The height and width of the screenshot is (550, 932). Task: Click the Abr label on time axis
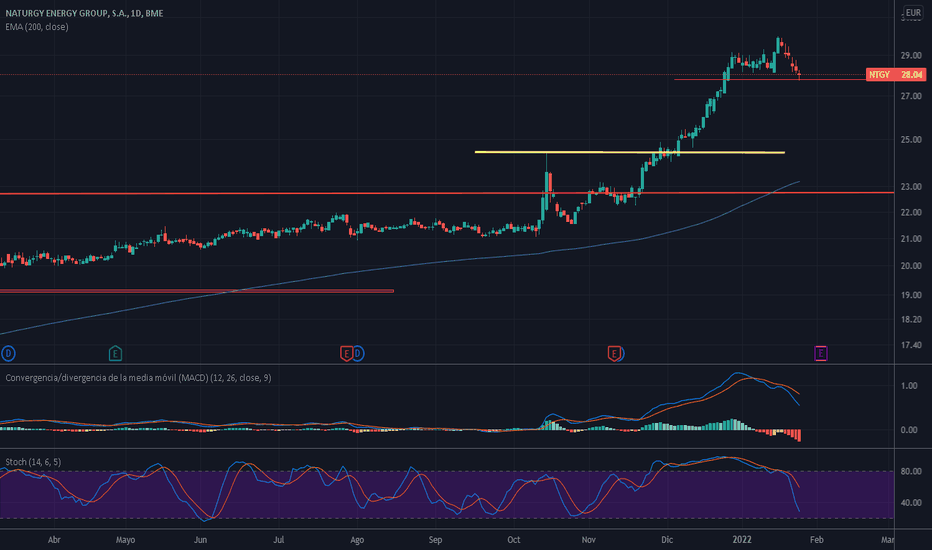click(54, 540)
